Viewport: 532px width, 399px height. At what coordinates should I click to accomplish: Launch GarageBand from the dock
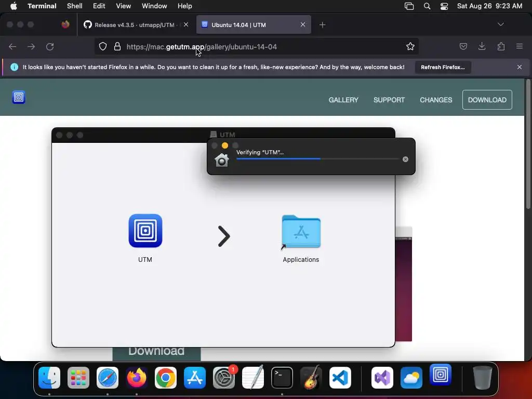(311, 378)
